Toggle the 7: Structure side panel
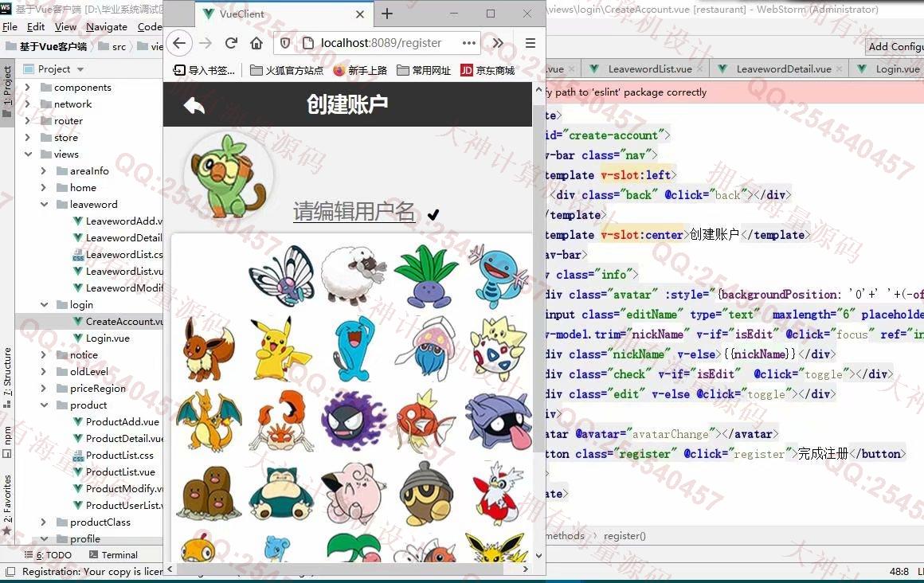Image resolution: width=924 pixels, height=583 pixels. click(x=7, y=378)
